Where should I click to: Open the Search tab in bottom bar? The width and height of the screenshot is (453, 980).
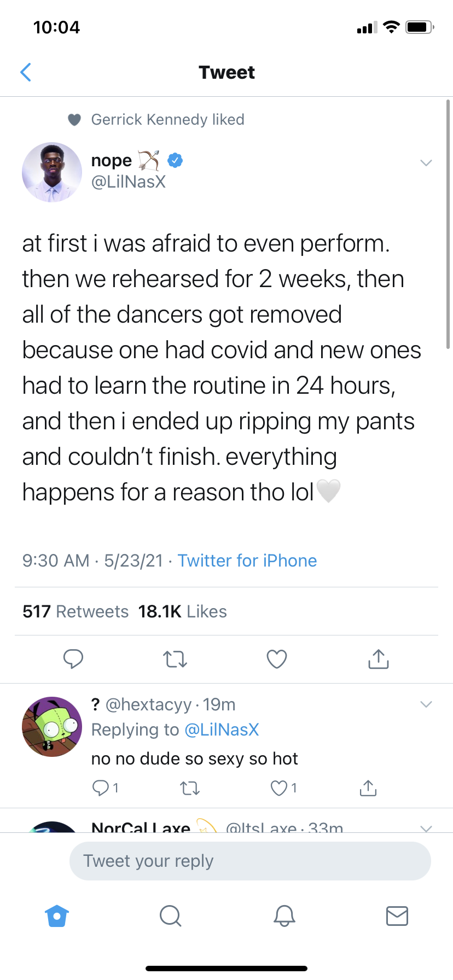click(170, 915)
